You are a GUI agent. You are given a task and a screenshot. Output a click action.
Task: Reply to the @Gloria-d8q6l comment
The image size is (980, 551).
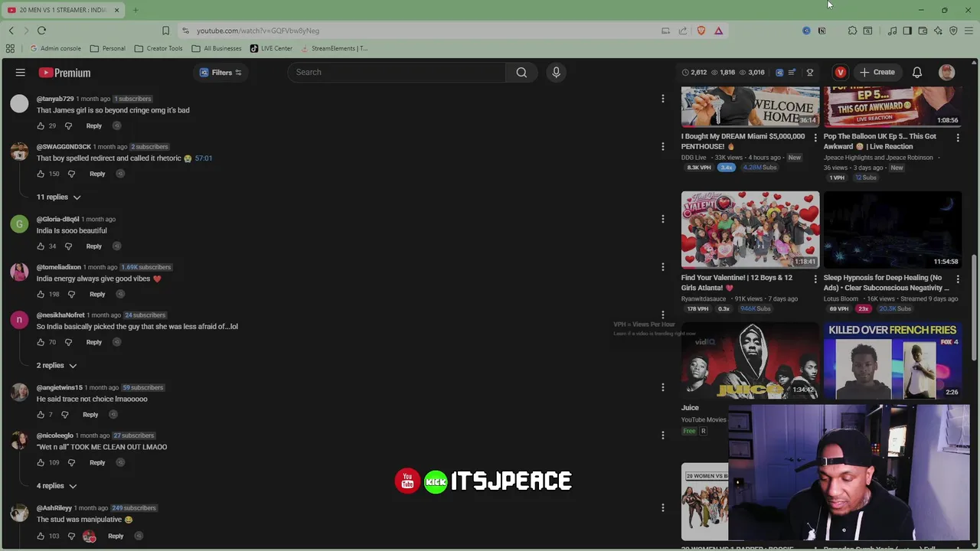[x=93, y=246]
